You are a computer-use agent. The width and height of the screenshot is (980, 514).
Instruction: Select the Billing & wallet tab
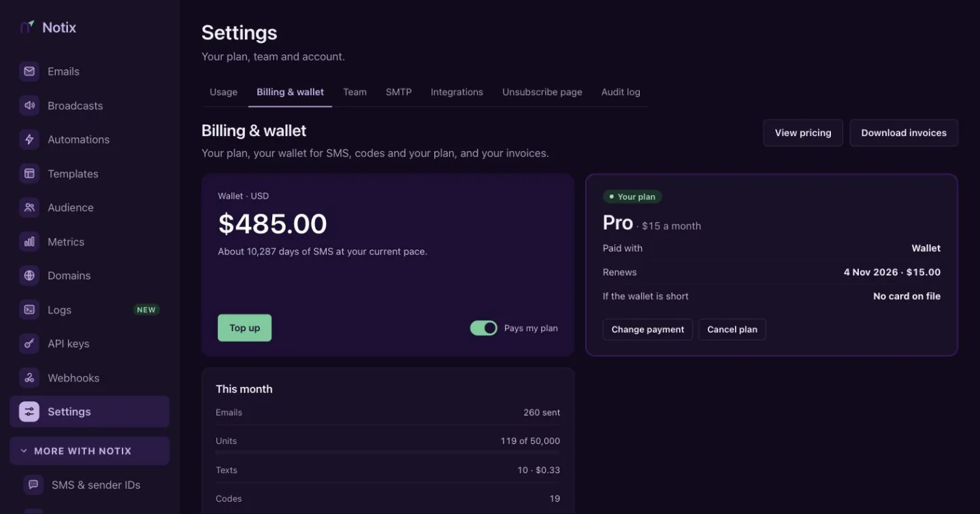coord(290,92)
